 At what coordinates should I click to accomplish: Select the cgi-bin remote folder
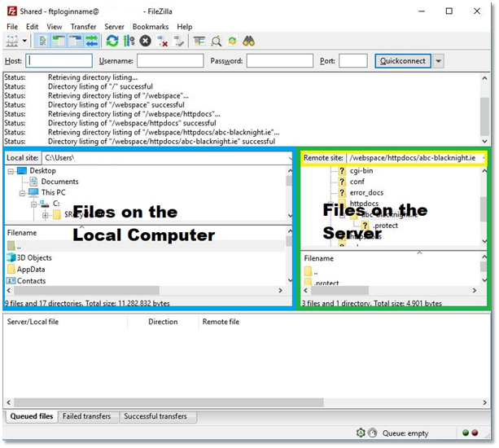tap(361, 171)
